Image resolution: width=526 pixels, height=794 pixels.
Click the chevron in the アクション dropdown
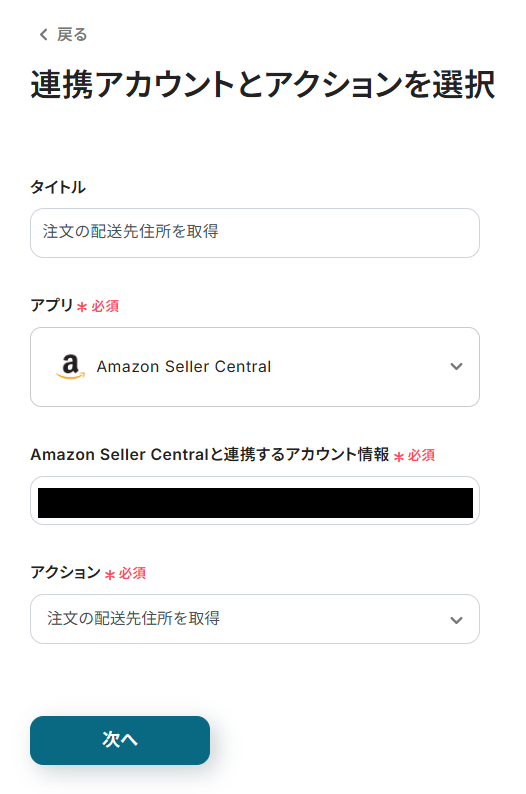456,620
